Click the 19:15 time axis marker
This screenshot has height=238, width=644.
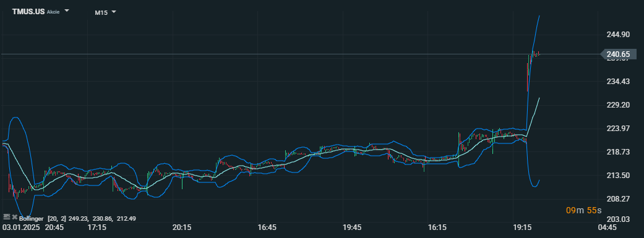(x=522, y=227)
